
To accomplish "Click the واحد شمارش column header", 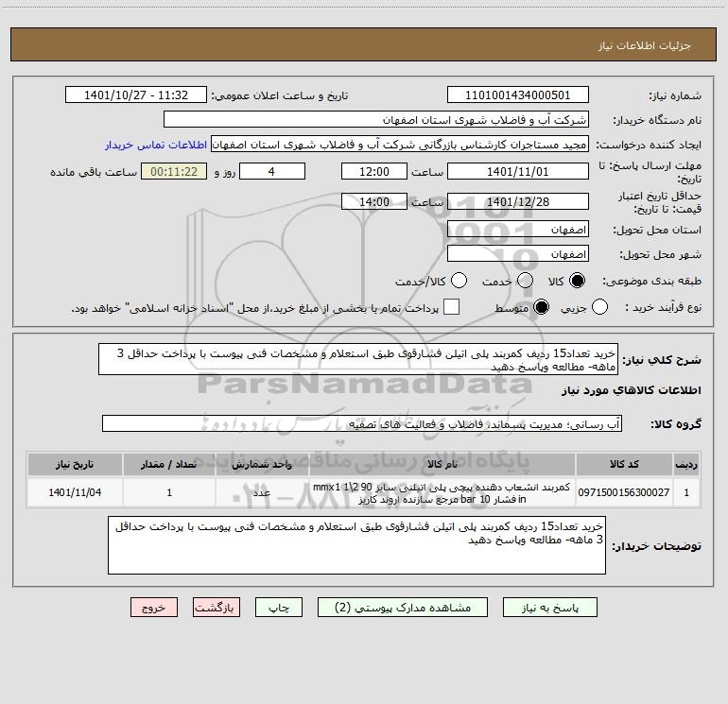I will click(262, 464).
